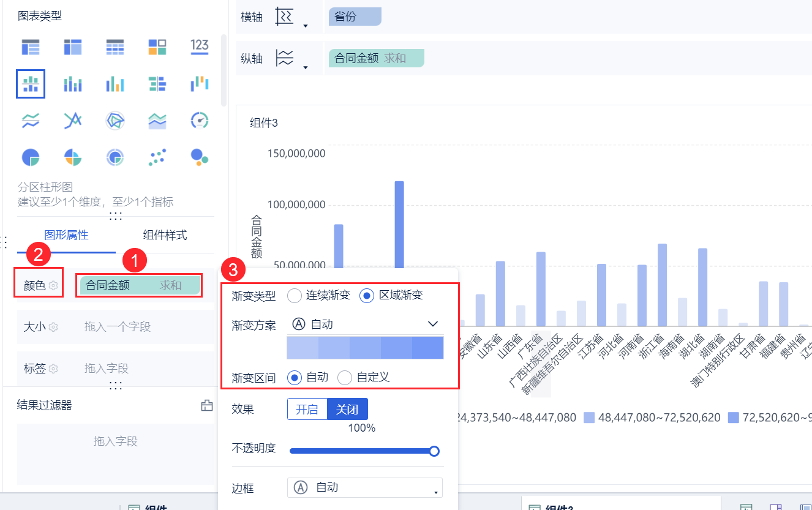Viewport: 812px width, 510px height.
Task: Click the 分区柱形图 chart type description
Action: 46,187
